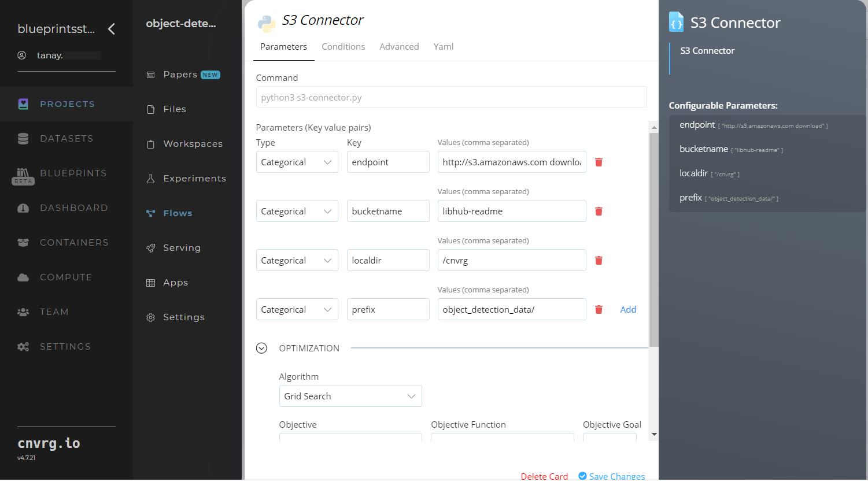Click the prefix key field
The height and width of the screenshot is (482, 868).
tap(388, 309)
